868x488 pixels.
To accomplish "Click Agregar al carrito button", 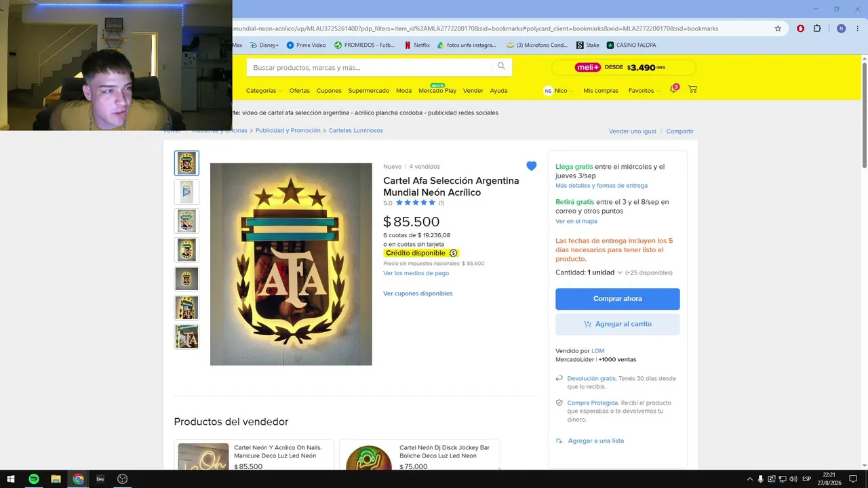I will point(617,324).
